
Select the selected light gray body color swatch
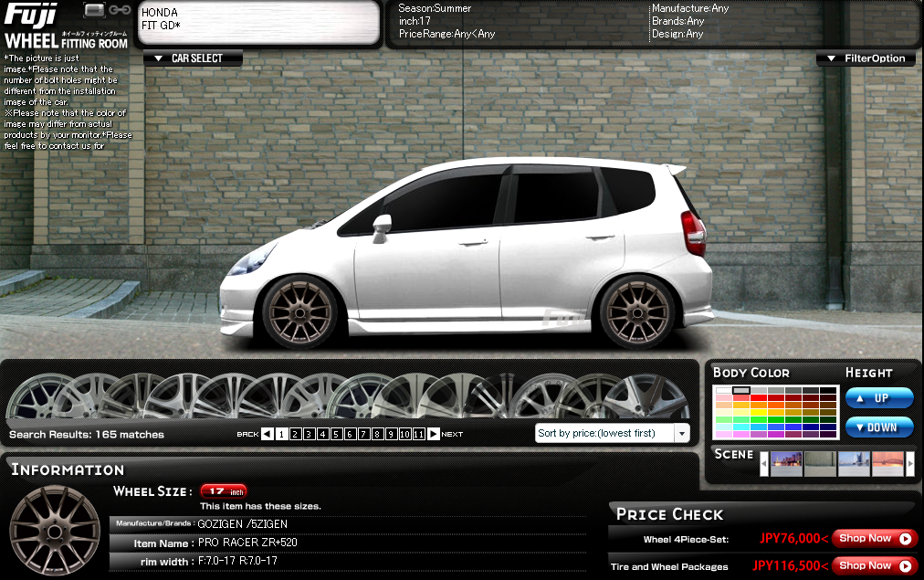pyautogui.click(x=741, y=390)
